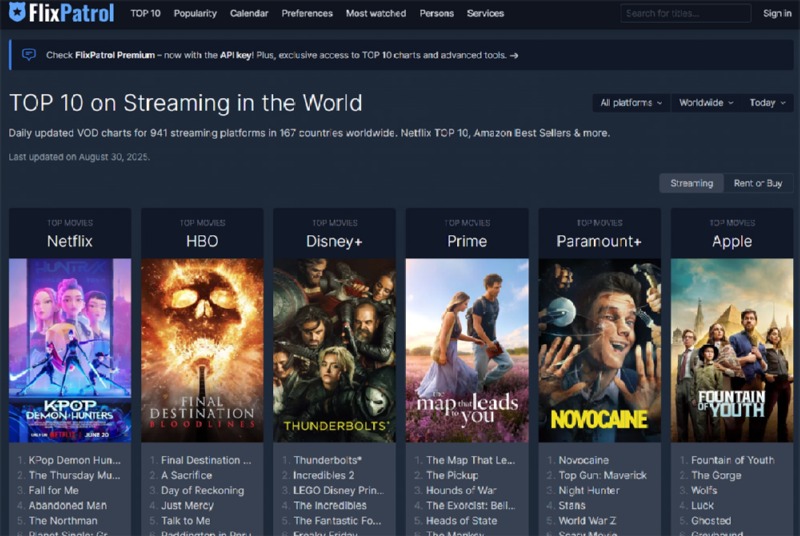
Task: Click the chat bubble icon in the Premium banner
Action: [x=29, y=55]
